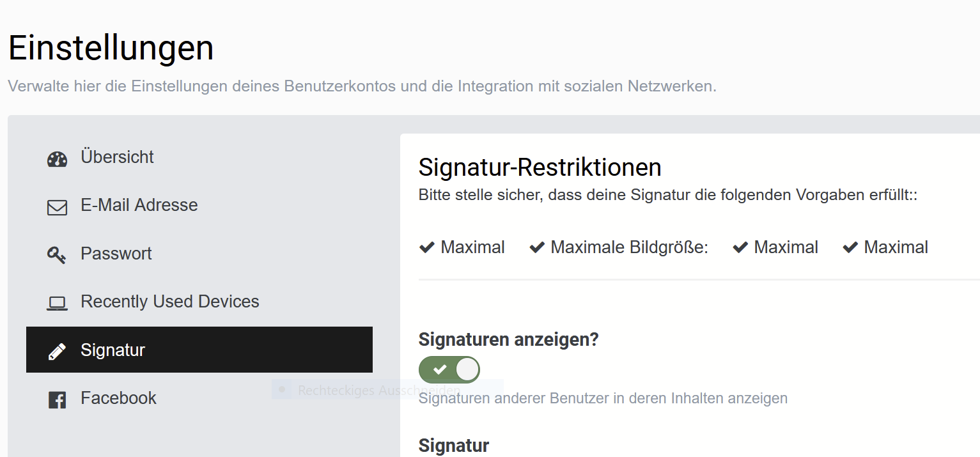Image resolution: width=980 pixels, height=457 pixels.
Task: Click the Facebook logo icon in sidebar
Action: [58, 400]
